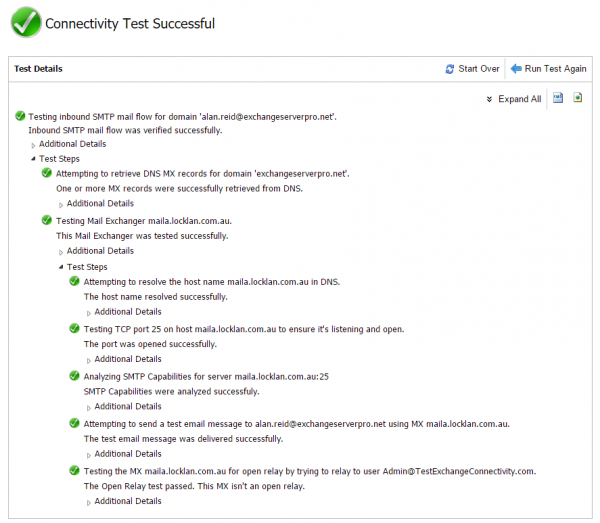The height and width of the screenshot is (523, 600).
Task: Click the Start Over refresh icon
Action: [x=450, y=69]
